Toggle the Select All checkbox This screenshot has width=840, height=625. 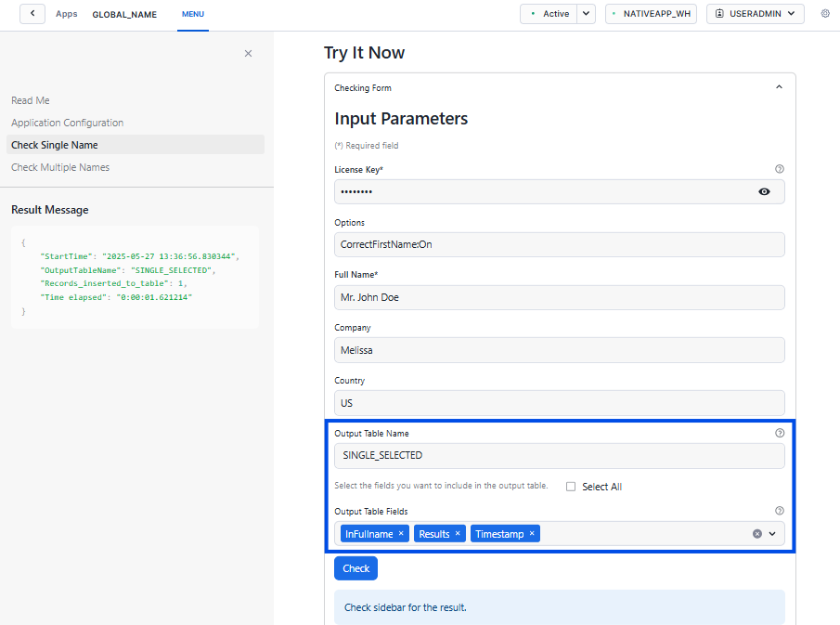pos(571,487)
